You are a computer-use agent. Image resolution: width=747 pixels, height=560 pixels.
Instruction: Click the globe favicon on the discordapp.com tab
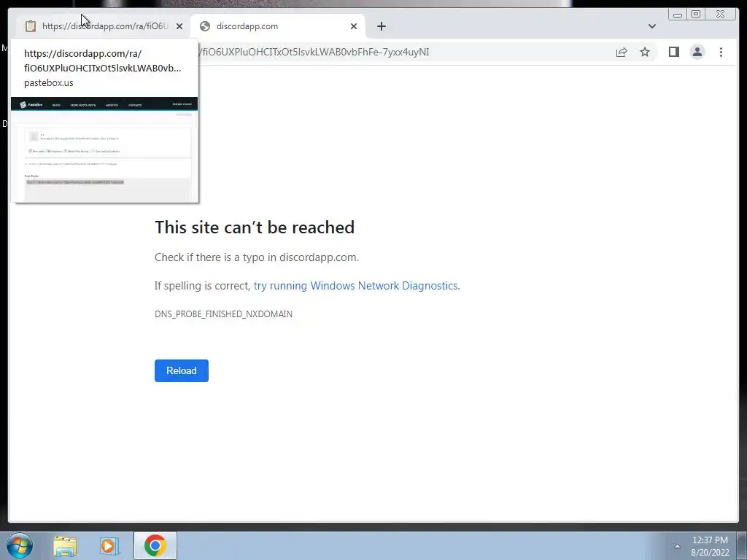tap(205, 26)
